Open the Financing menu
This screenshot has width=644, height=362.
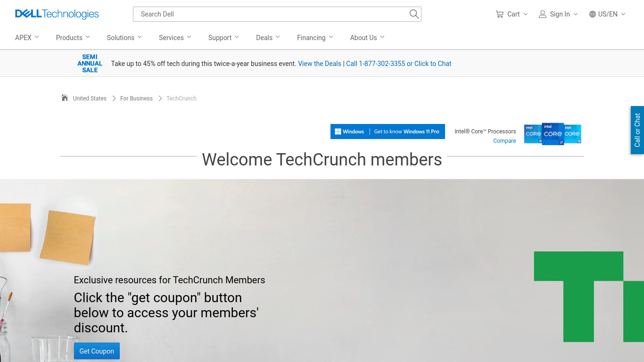coord(315,38)
